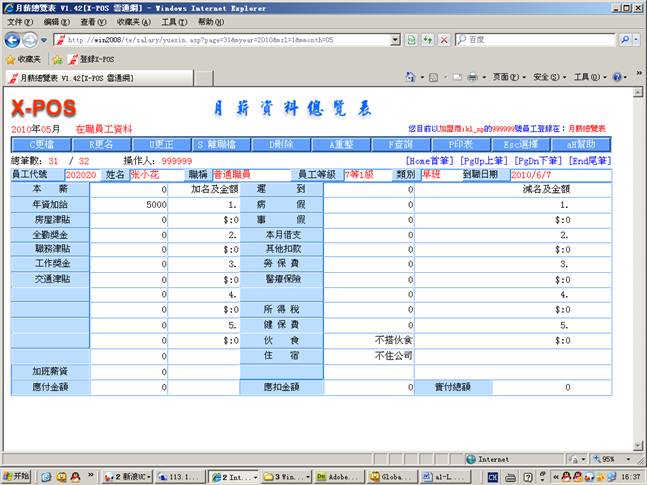The image size is (647, 485).
Task: Open the Windows 开始 Start button
Action: [x=20, y=477]
